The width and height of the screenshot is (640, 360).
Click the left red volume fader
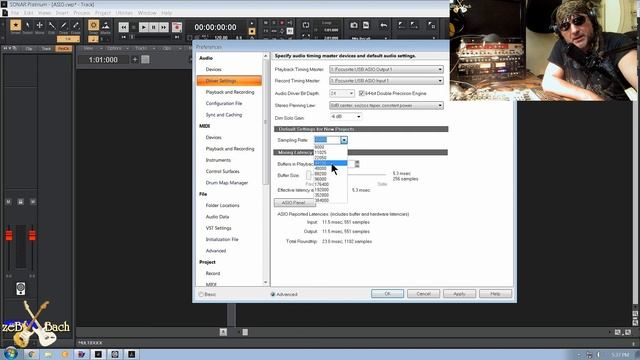[x=9, y=235]
